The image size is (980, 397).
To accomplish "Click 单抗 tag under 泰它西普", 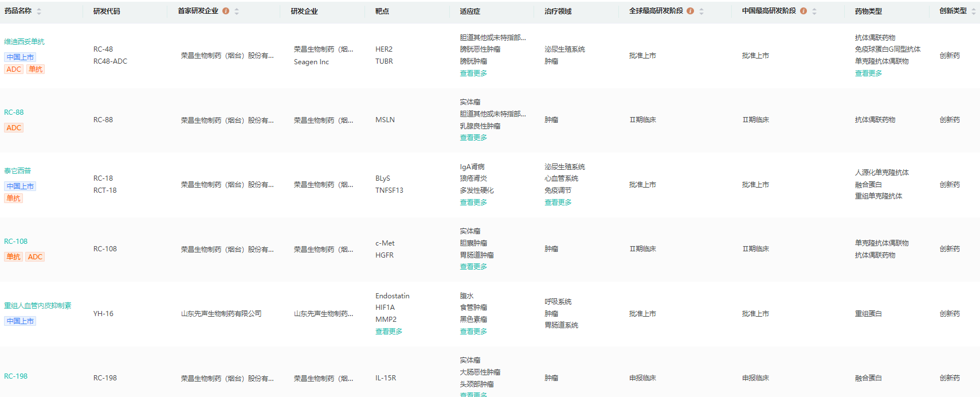I will coord(13,198).
